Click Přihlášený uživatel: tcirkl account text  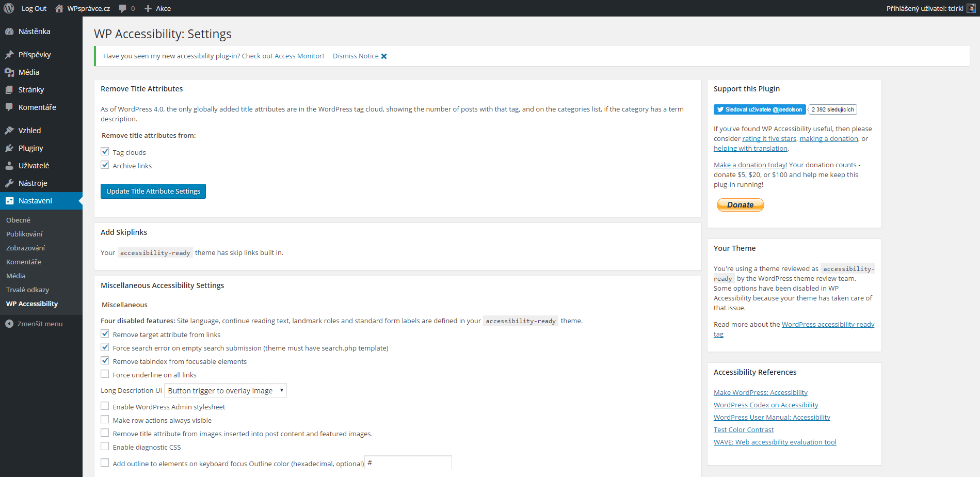pos(925,8)
